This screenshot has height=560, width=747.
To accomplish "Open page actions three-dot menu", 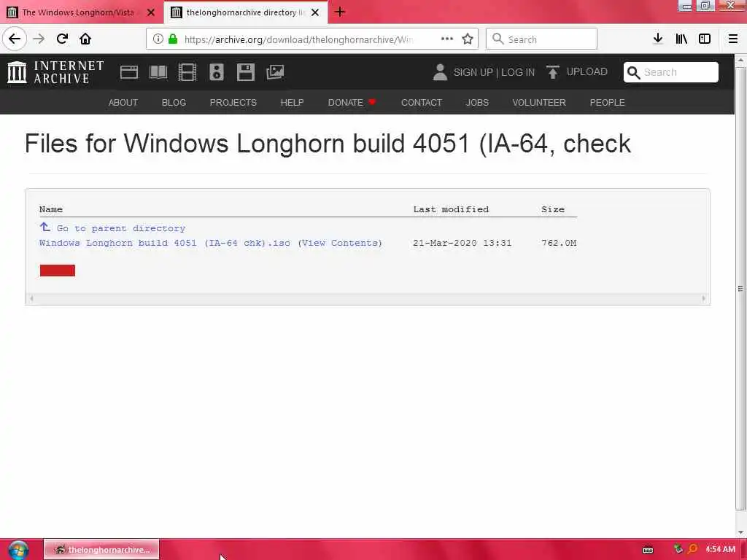I will click(447, 39).
